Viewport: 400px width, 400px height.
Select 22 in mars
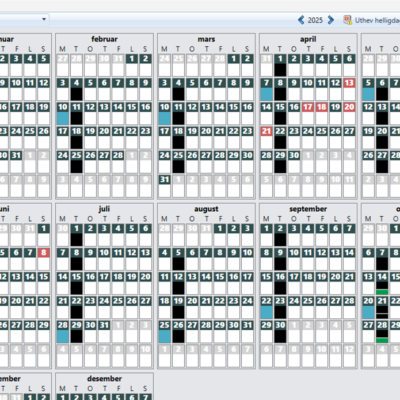[x=233, y=131]
